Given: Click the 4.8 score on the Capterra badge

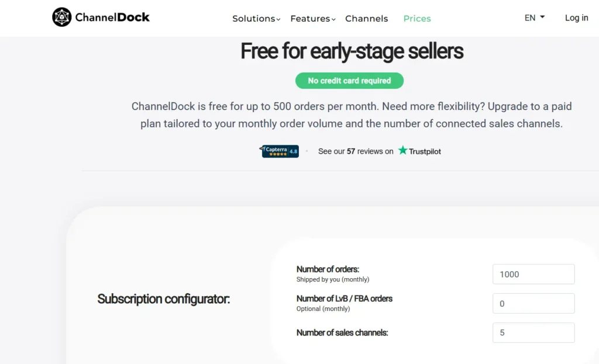Looking at the screenshot, I should 292,151.
